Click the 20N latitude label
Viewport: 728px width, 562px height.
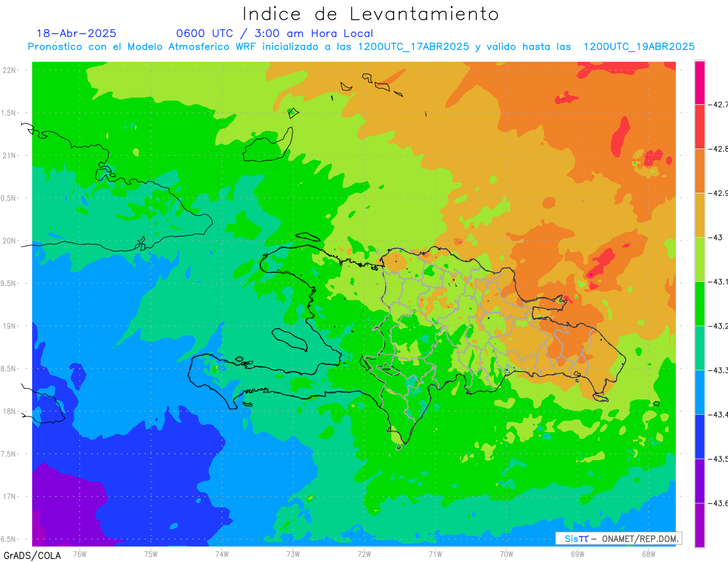click(x=10, y=241)
